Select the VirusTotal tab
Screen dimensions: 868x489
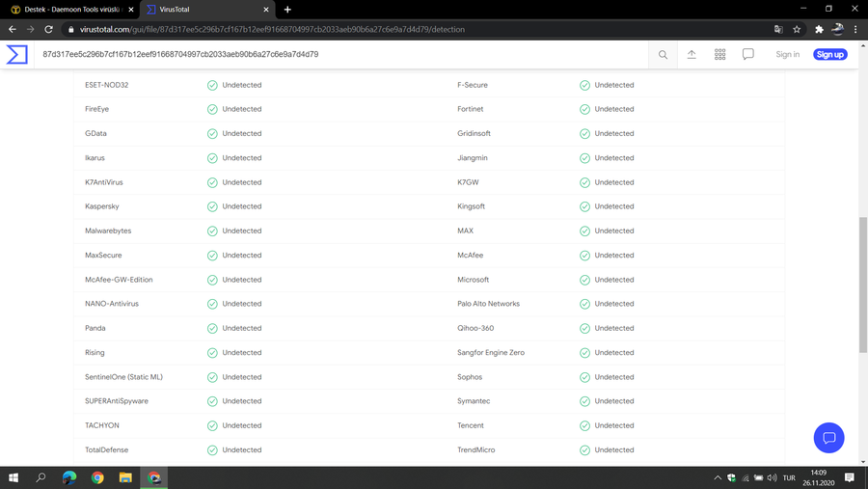point(207,10)
